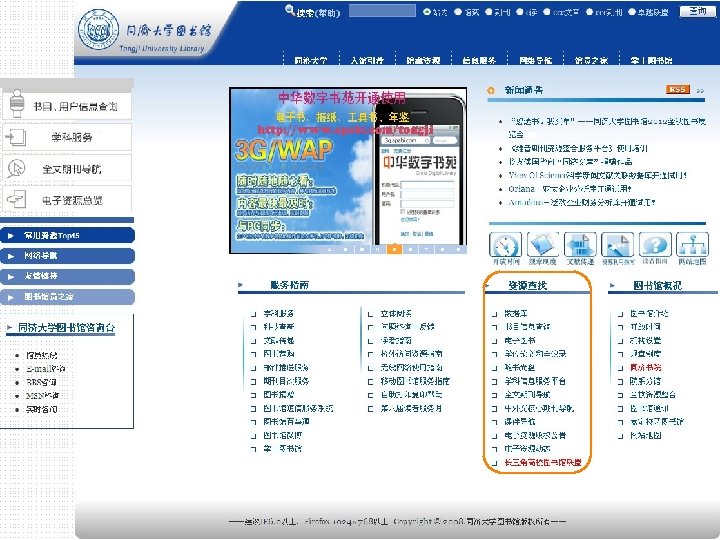Image resolution: width=720 pixels, height=540 pixels.
Task: Open 全文期刊导航 link in 资源查找 list
Action: (527, 394)
